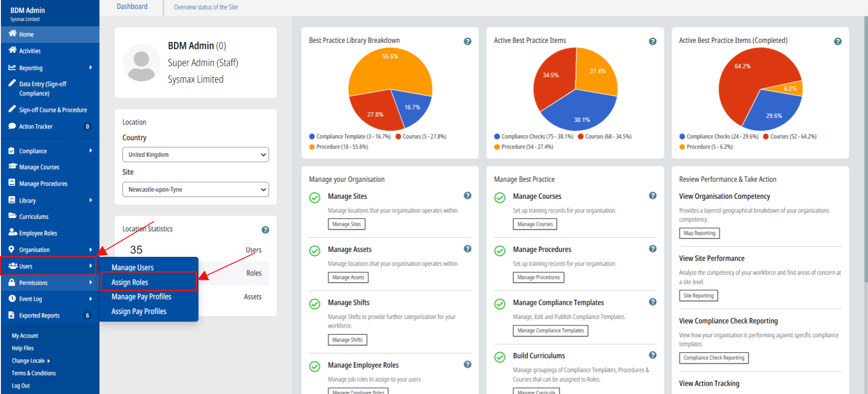Click the Curriculums folder icon
The height and width of the screenshot is (394, 868).
tap(13, 216)
